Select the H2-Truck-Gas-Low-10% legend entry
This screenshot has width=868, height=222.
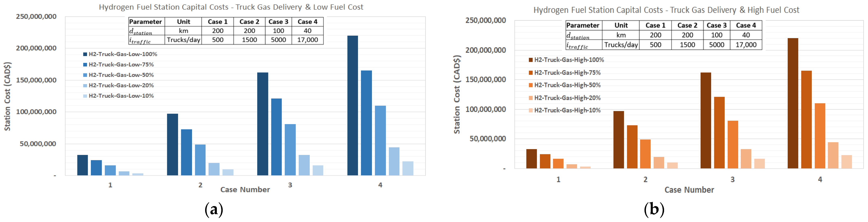pos(121,96)
